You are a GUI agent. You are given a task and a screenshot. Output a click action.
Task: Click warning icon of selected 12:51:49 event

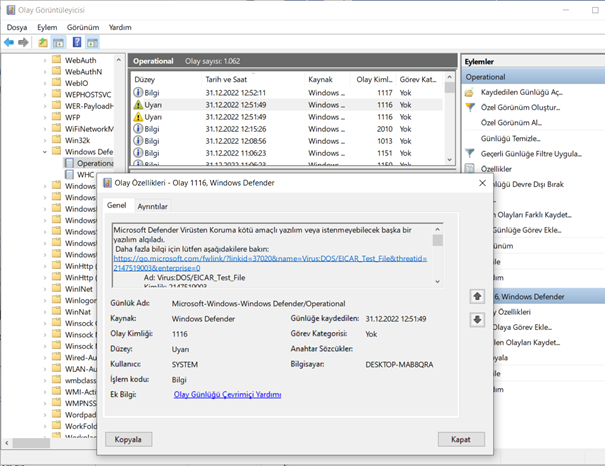[138, 105]
